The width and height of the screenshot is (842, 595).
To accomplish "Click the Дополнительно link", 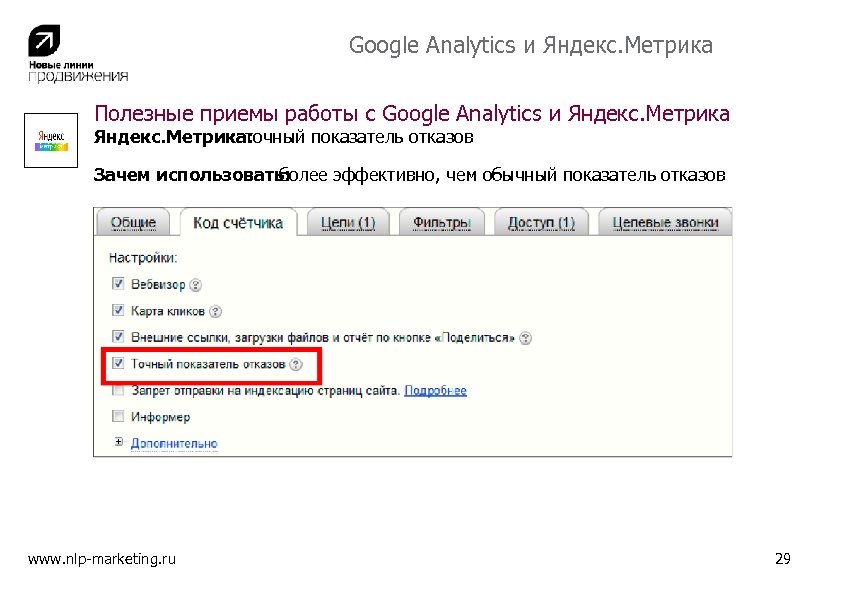I will 174,443.
